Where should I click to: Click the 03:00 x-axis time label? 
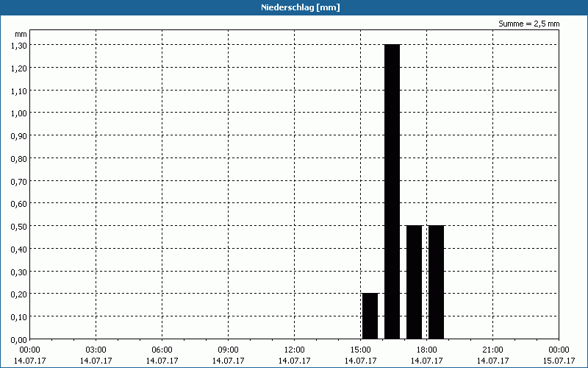point(96,350)
